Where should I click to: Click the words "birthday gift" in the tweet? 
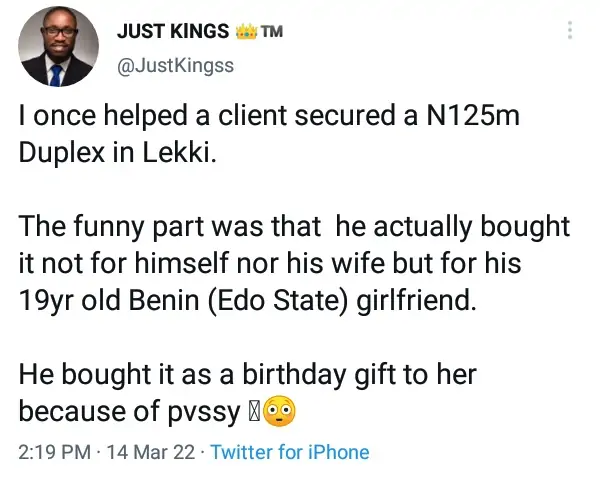316,378
